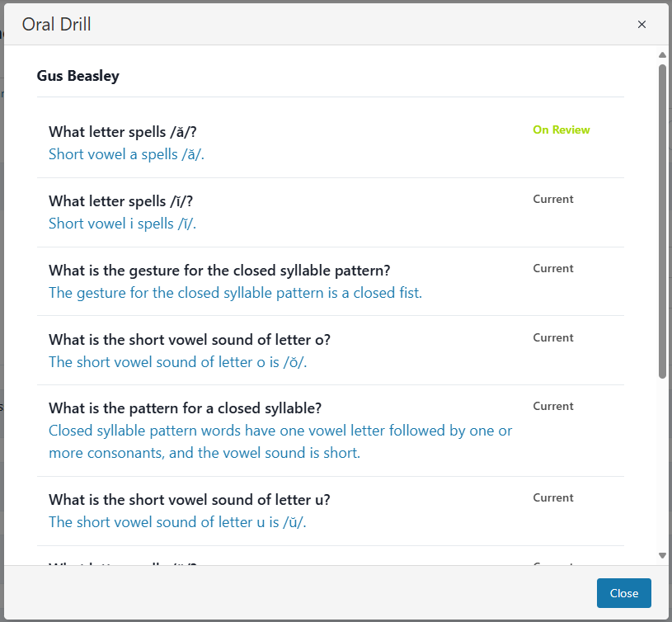Click answer about short vowel /ŏ/
This screenshot has height=622, width=672.
[177, 362]
